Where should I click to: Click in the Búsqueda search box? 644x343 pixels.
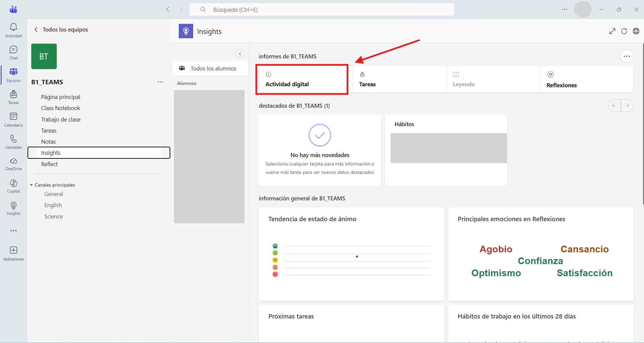(322, 9)
